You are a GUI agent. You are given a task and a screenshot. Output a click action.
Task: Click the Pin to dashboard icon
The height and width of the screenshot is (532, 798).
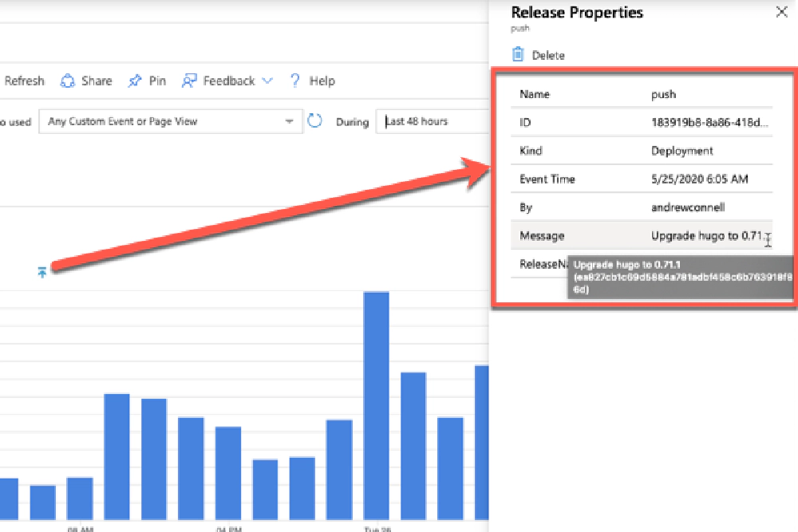coord(133,81)
